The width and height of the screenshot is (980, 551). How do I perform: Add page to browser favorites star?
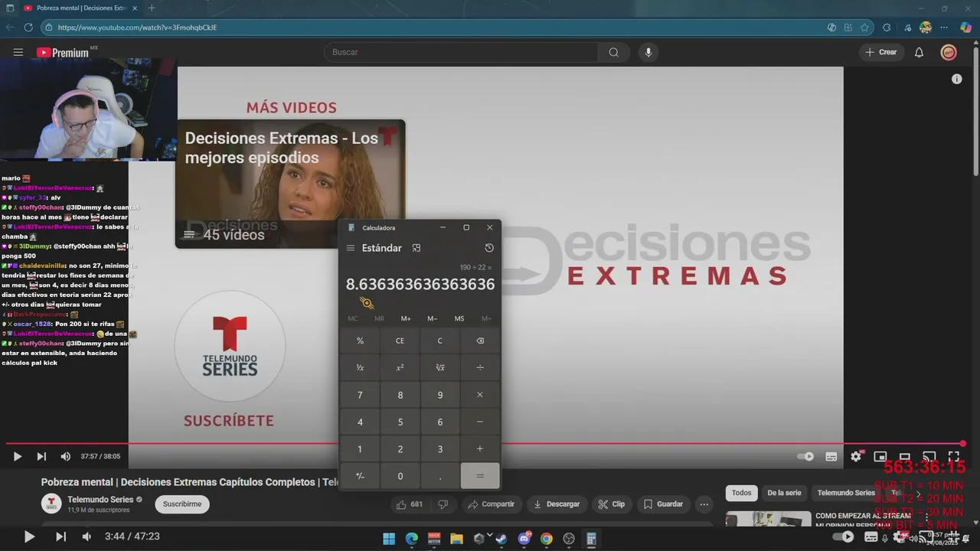[x=864, y=28]
